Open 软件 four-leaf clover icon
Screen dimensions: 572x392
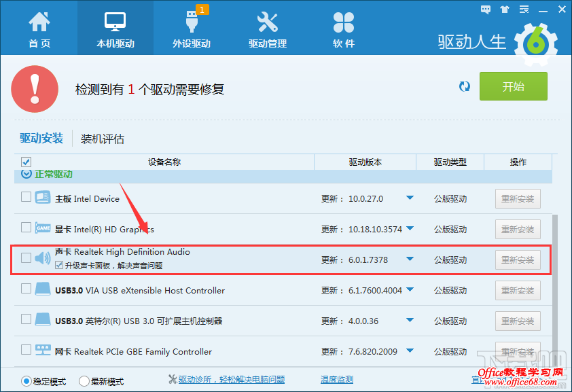point(343,22)
